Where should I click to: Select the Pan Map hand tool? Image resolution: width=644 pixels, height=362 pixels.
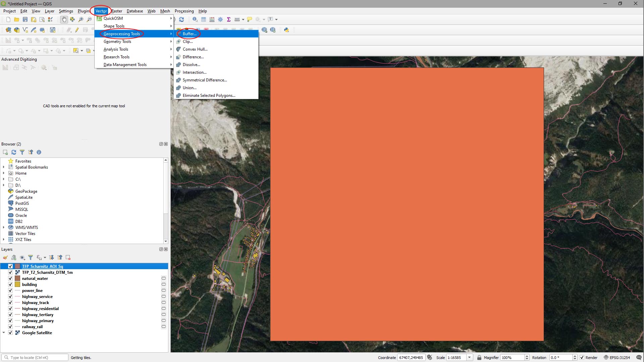point(64,19)
